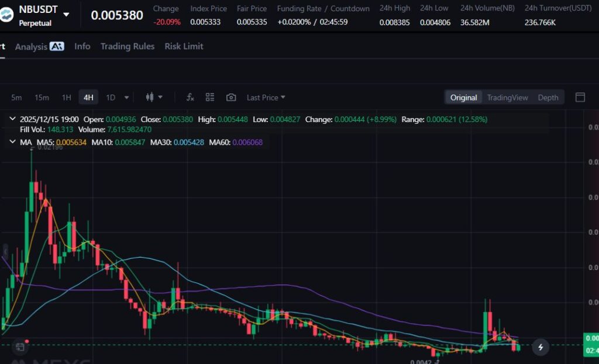The width and height of the screenshot is (599, 364).
Task: Switch to the Risk Limit tab
Action: (x=184, y=46)
